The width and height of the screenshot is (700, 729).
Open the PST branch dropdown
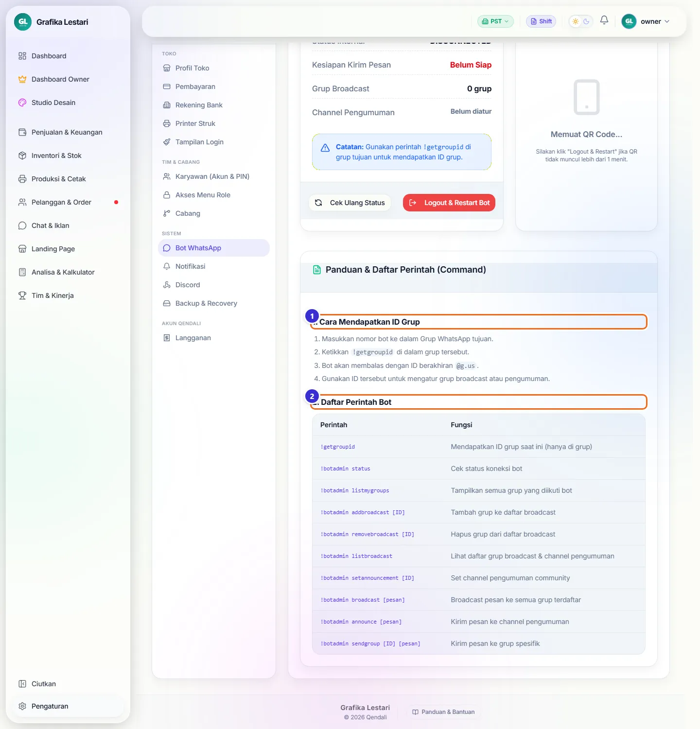point(495,21)
